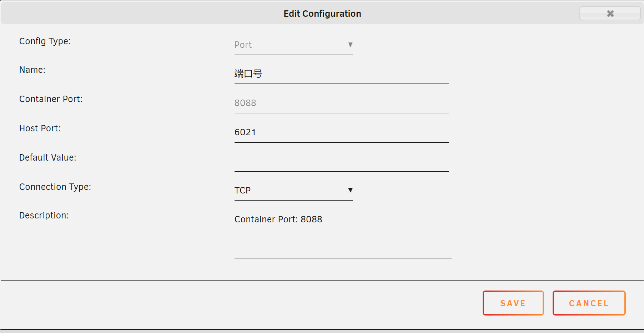Click the "Container Port:" label
This screenshot has width=644, height=333.
point(51,99)
